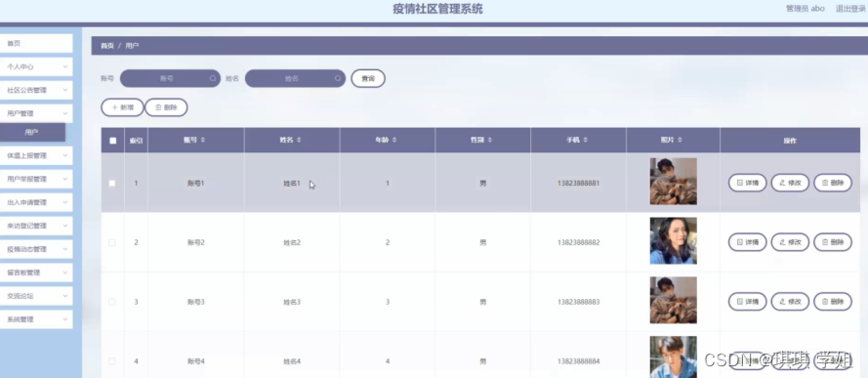Open 首页 in the sidebar
This screenshot has height=378, width=868.
click(x=36, y=44)
